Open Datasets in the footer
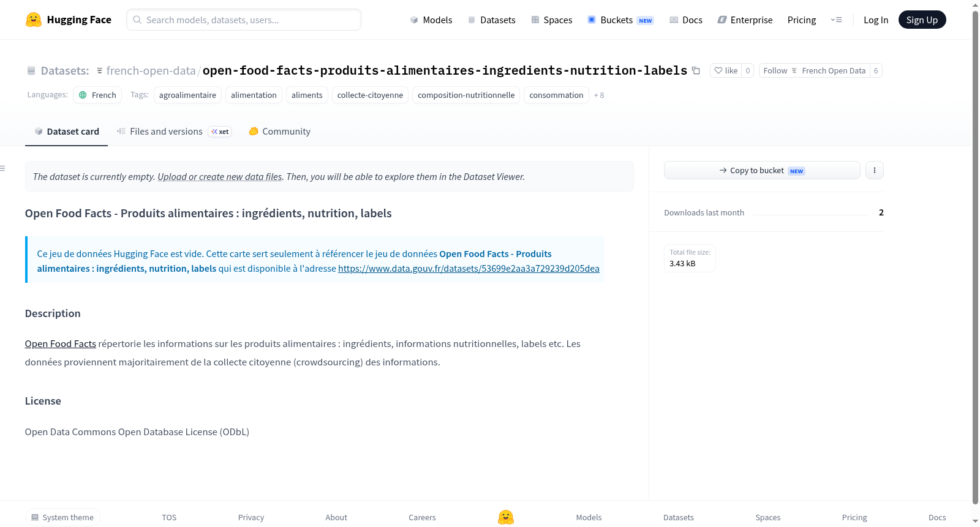Viewport: 980px width, 527px height. (x=679, y=517)
